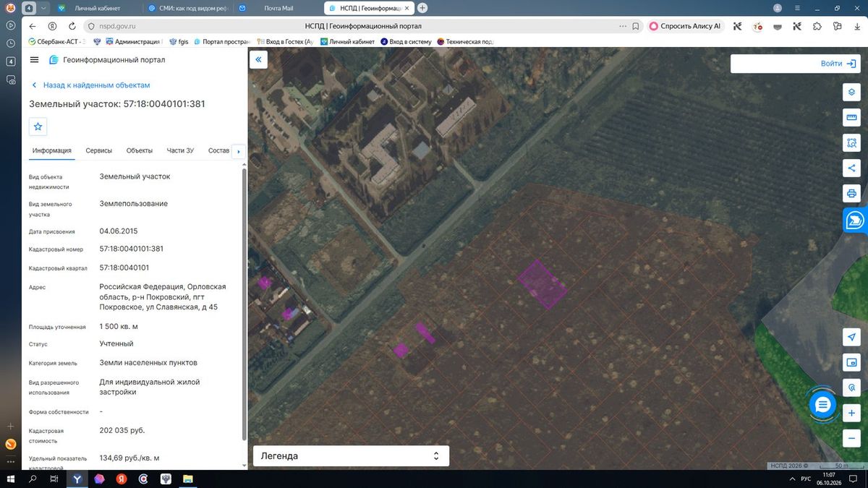The width and height of the screenshot is (868, 488).
Task: Click the Войти login button
Action: coord(838,64)
